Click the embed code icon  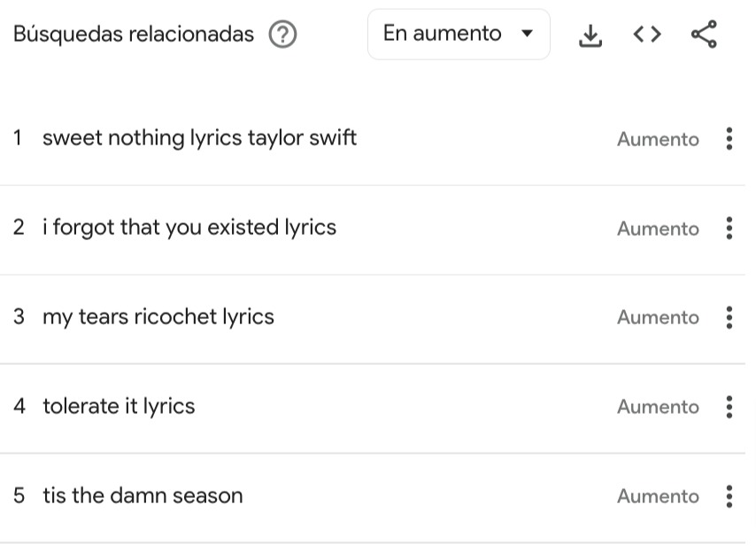tap(647, 35)
